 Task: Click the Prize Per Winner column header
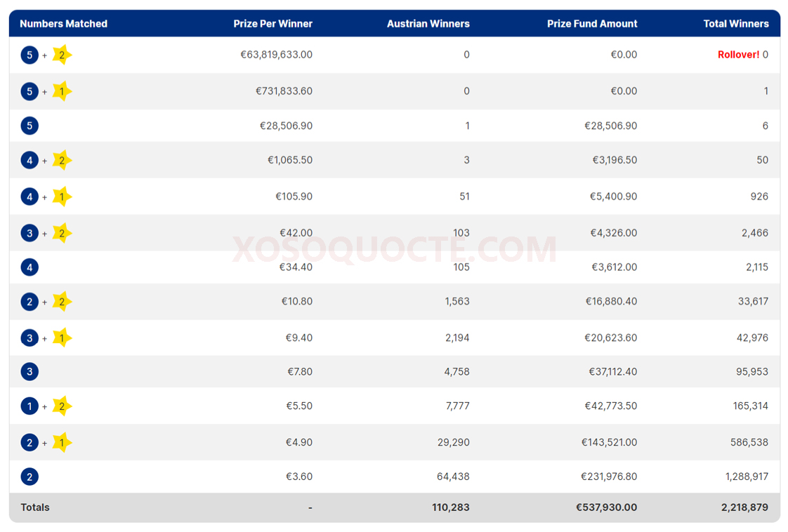pyautogui.click(x=272, y=24)
